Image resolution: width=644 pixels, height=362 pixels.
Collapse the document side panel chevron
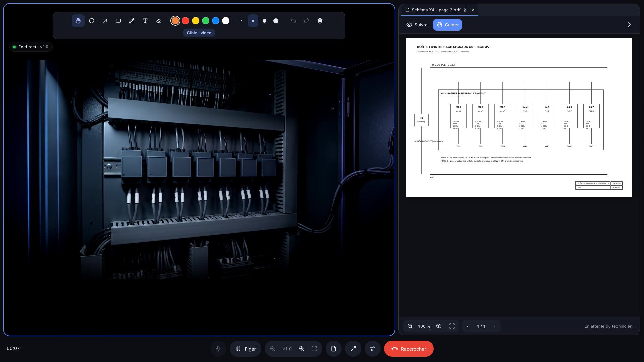click(629, 25)
